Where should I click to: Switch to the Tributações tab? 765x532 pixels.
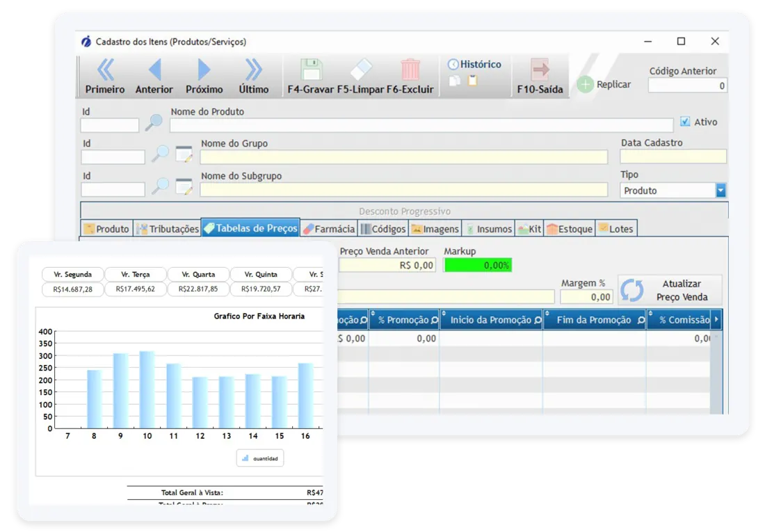pos(168,228)
